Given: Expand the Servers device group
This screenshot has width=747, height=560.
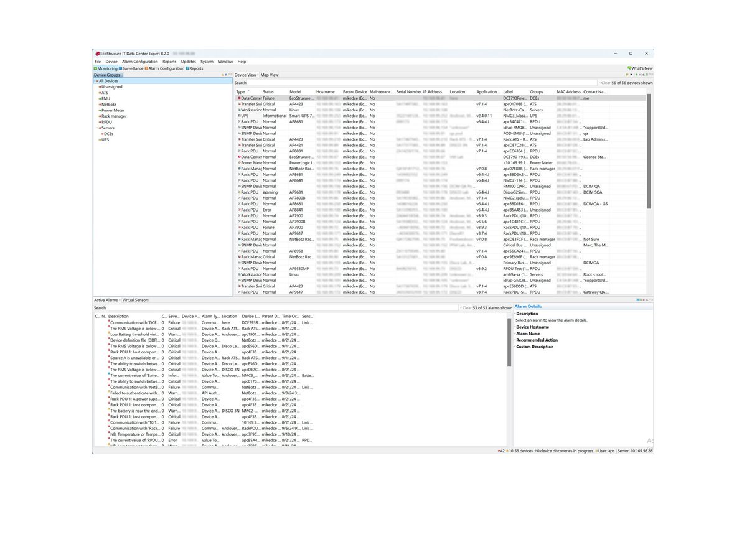Looking at the screenshot, I should 98,128.
